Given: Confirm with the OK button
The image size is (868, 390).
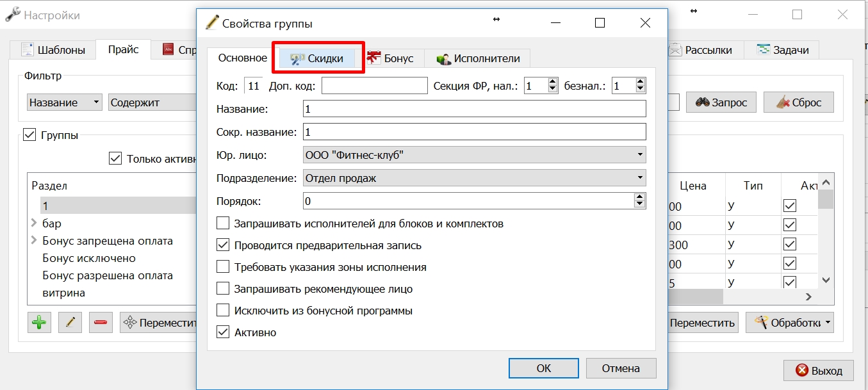Looking at the screenshot, I should click(543, 368).
